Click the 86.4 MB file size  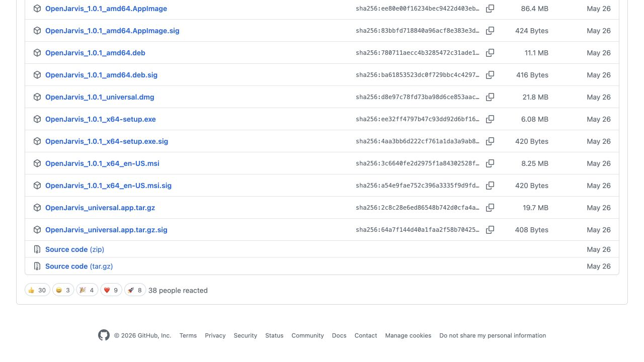click(535, 9)
